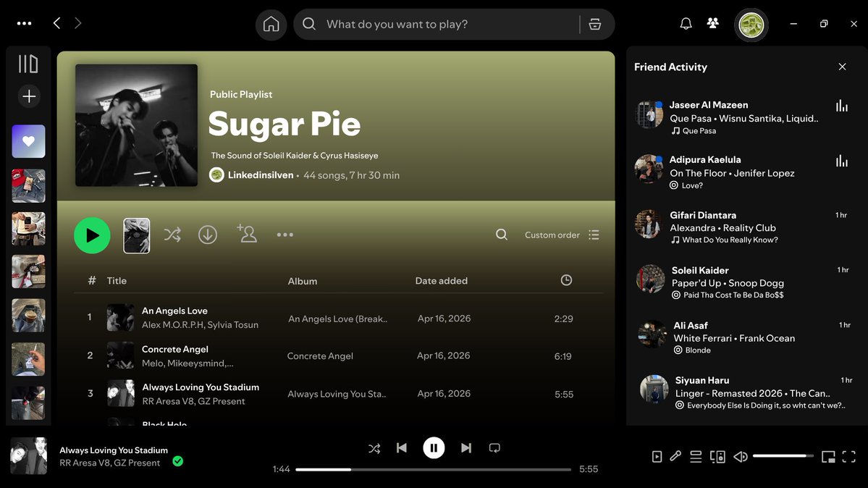View Jaseer Al Mazeen's friend activity

[742, 117]
